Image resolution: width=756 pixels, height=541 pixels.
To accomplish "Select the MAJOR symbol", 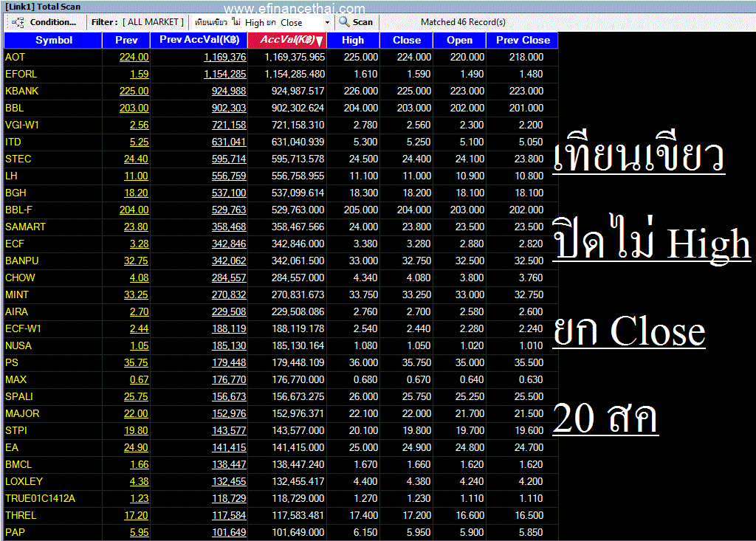I will pyautogui.click(x=22, y=413).
